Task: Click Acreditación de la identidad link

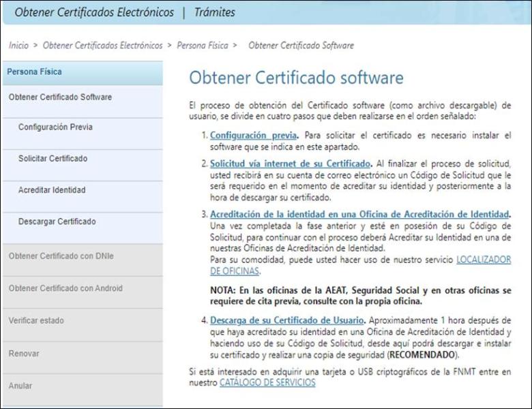Action: point(360,213)
